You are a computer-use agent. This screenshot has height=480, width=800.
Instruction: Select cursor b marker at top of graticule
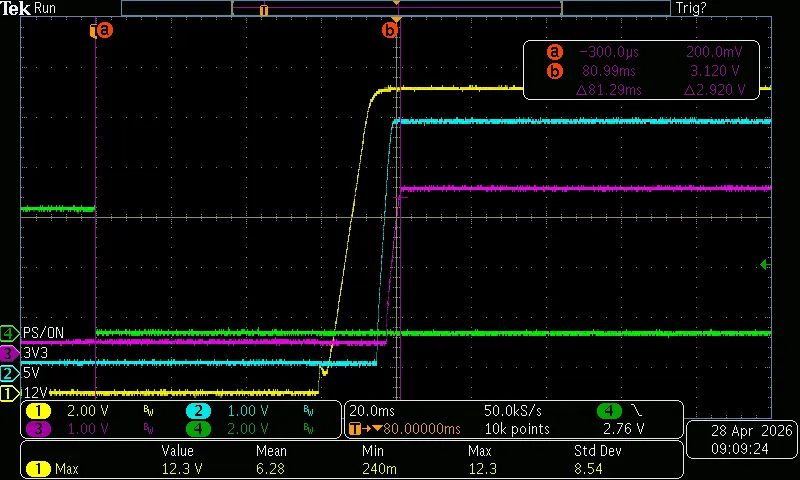click(x=389, y=30)
